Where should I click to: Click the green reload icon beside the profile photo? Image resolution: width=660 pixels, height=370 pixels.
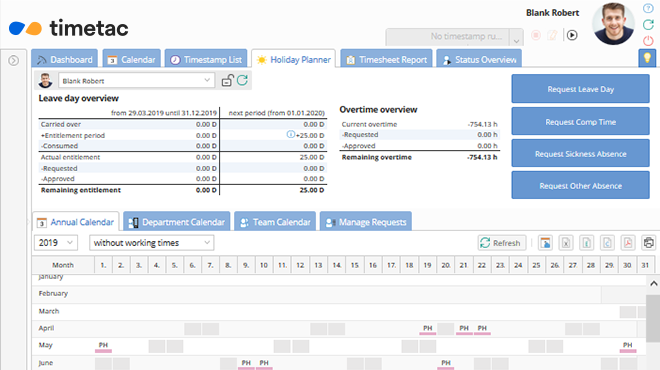point(648,25)
